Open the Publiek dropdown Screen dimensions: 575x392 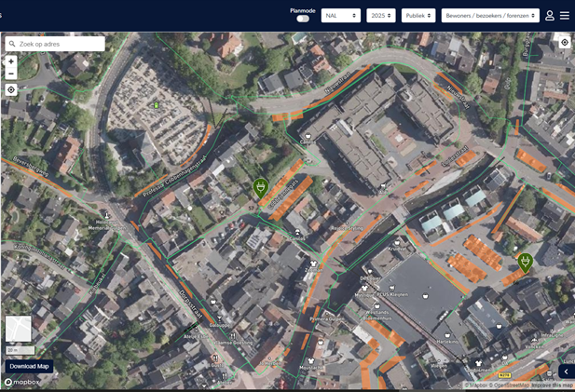(418, 16)
